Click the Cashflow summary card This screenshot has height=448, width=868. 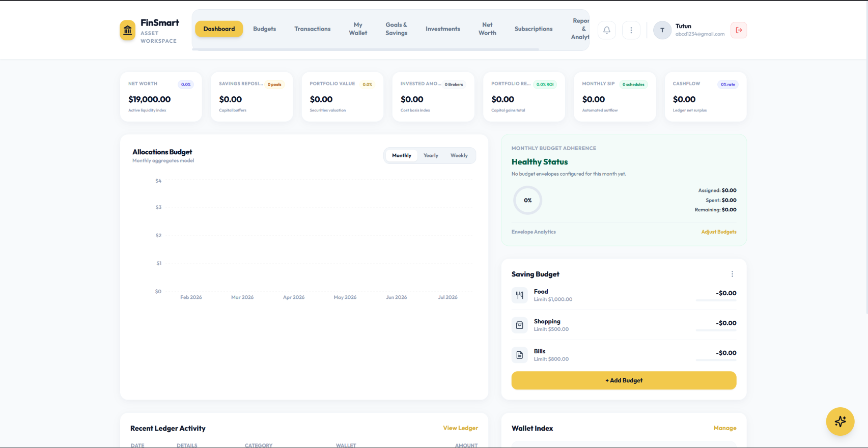pos(706,97)
